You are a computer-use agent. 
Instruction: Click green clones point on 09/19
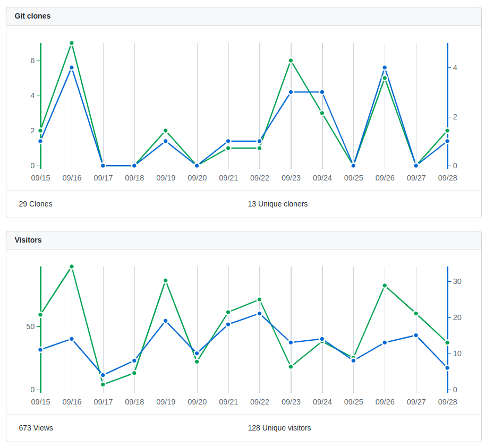(x=166, y=131)
